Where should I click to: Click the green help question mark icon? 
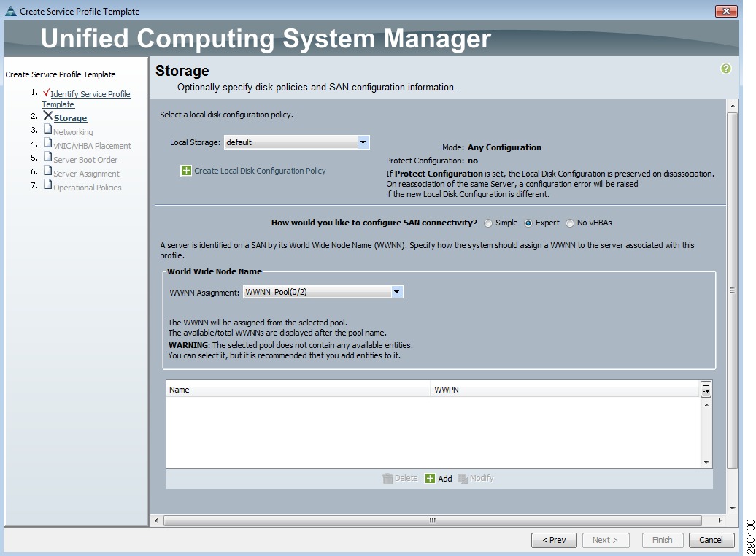[725, 69]
